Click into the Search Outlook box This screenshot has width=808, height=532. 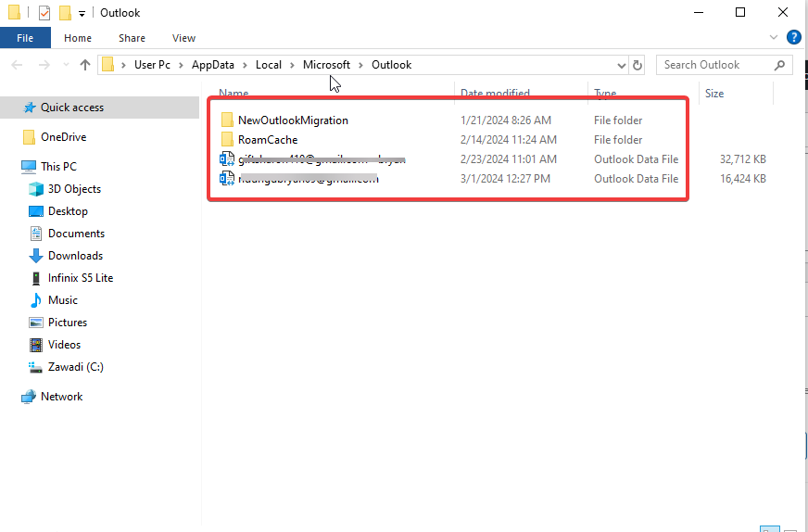point(713,65)
